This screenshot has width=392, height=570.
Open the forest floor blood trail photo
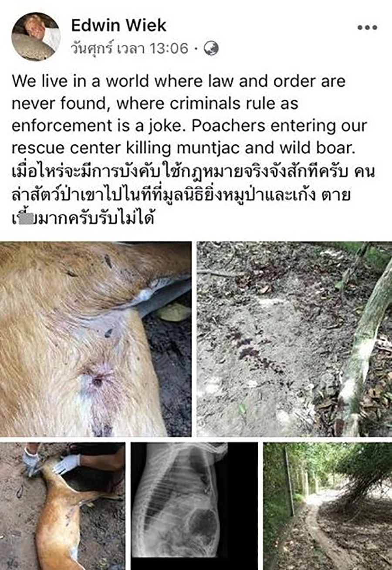click(x=294, y=339)
